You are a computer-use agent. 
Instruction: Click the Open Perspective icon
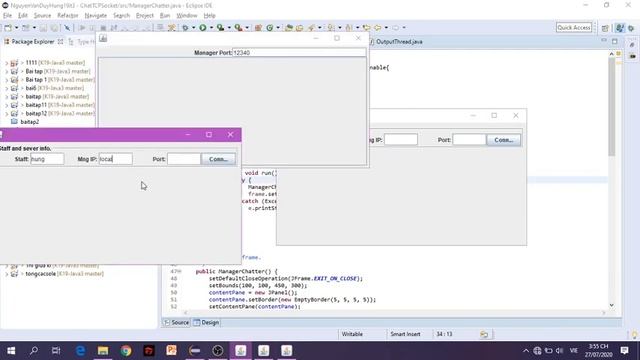(605, 28)
